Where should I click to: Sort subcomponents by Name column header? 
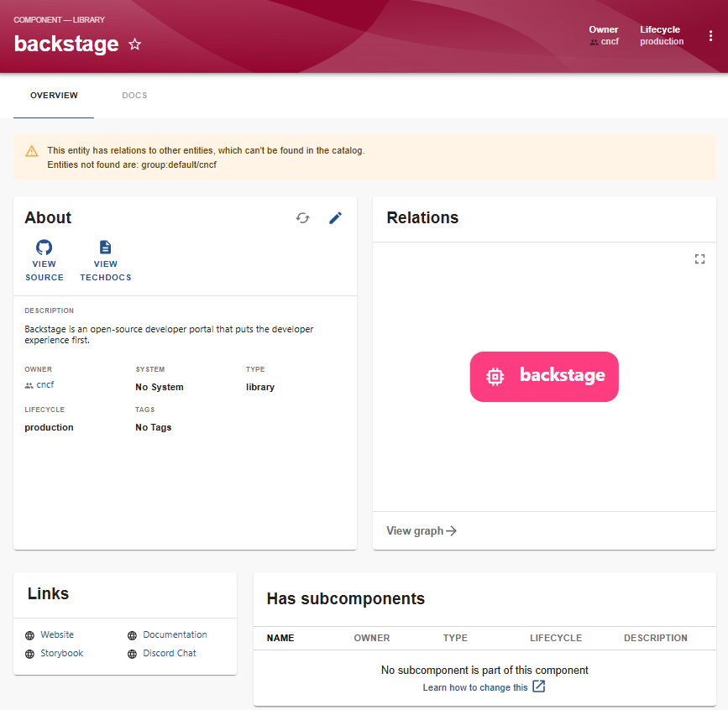(x=280, y=638)
